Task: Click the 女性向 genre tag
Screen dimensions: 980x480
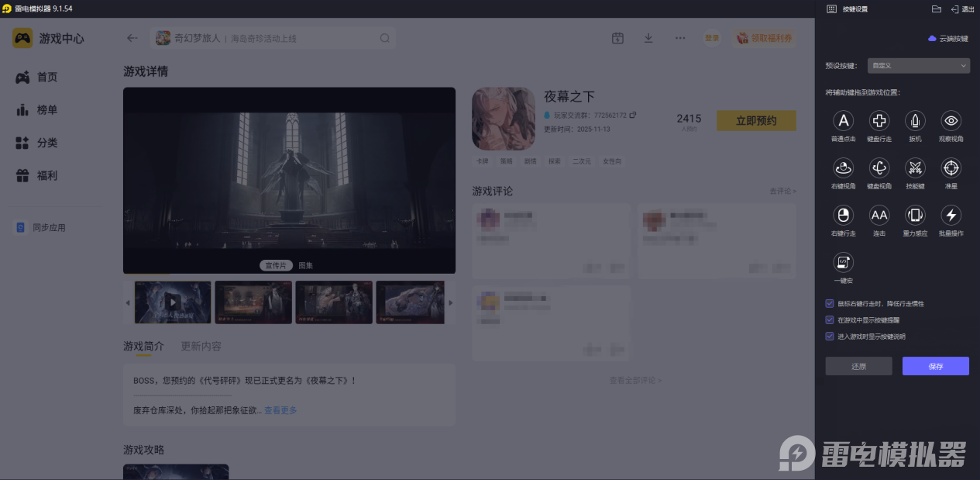Action: coord(611,161)
